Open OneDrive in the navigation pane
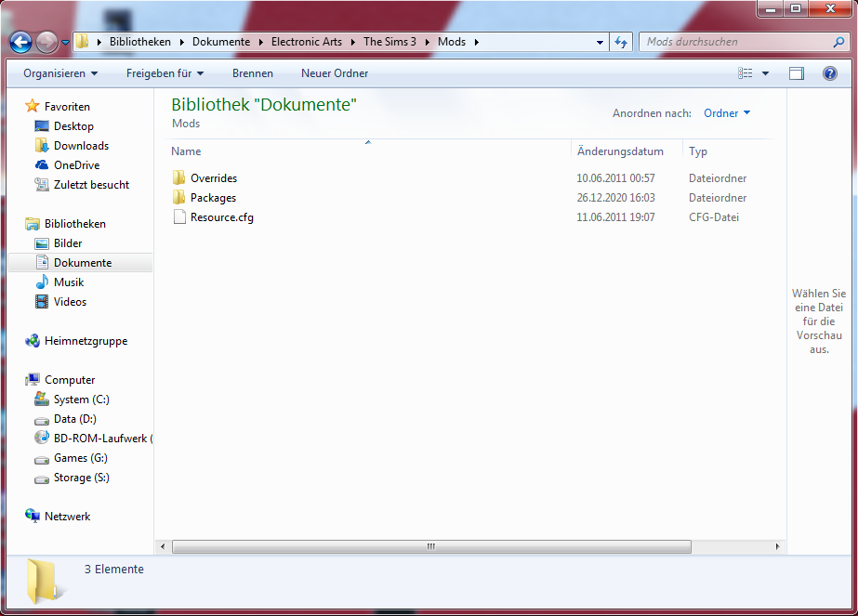This screenshot has width=858, height=616. coord(76,165)
